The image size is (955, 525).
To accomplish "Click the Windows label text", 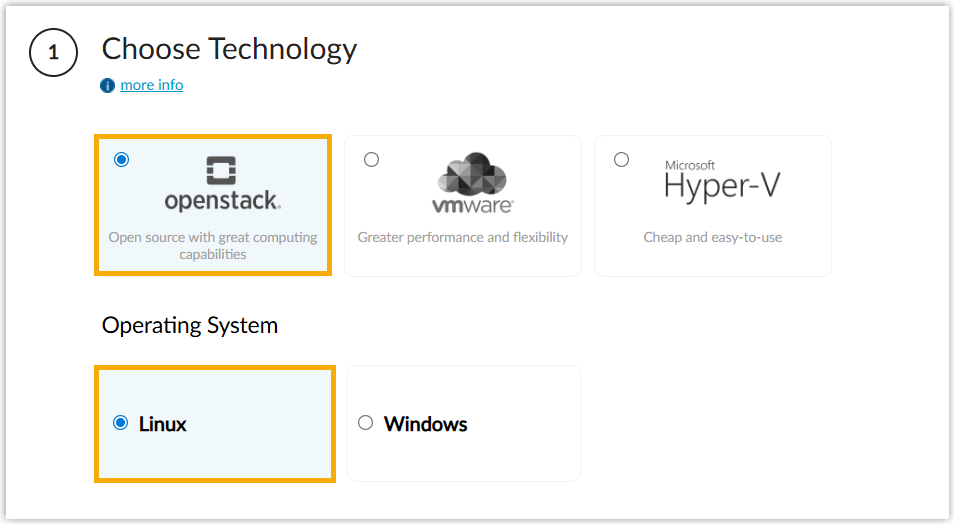I will (426, 424).
